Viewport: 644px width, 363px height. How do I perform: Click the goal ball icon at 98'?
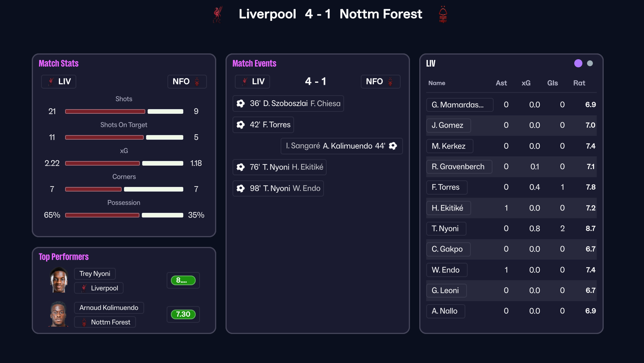pos(241,188)
